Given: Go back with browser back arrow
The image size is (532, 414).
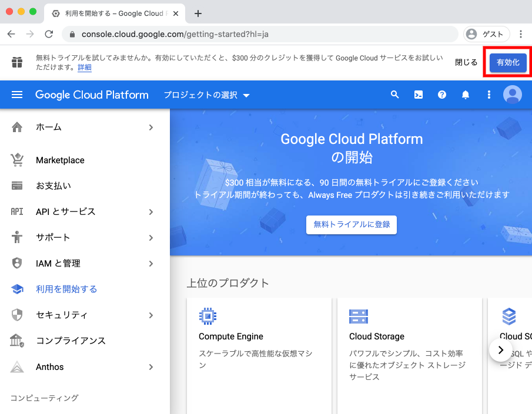Looking at the screenshot, I should (11, 34).
